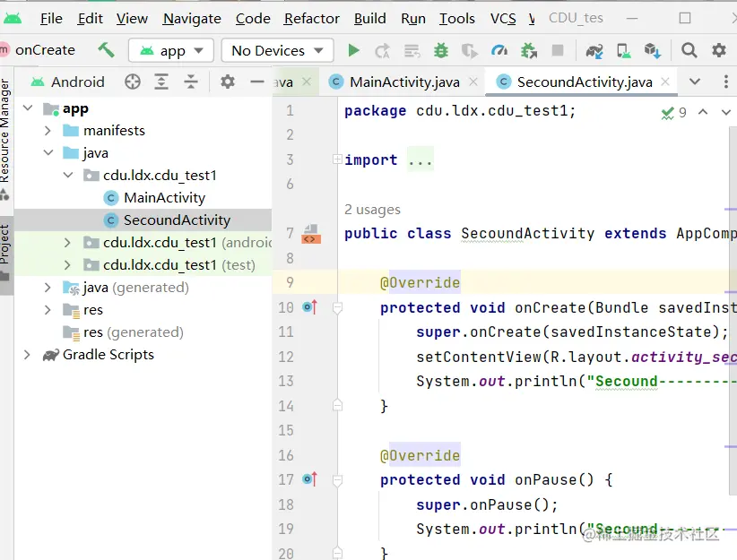Expand the res folder arrow
The height and width of the screenshot is (560, 737).
pyautogui.click(x=48, y=310)
